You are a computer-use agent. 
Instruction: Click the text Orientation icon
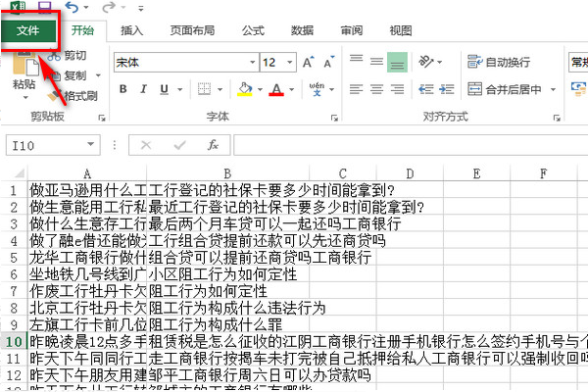426,61
